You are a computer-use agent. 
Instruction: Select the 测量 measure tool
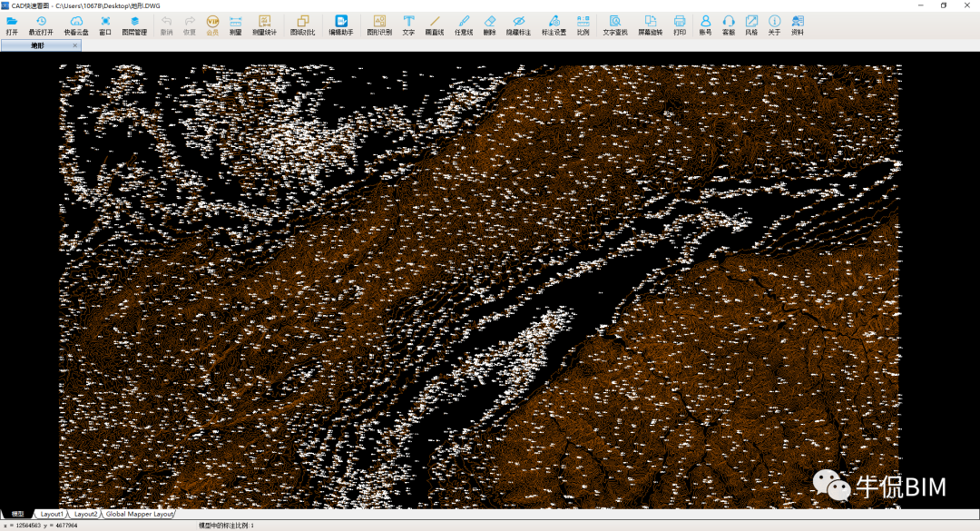click(236, 25)
